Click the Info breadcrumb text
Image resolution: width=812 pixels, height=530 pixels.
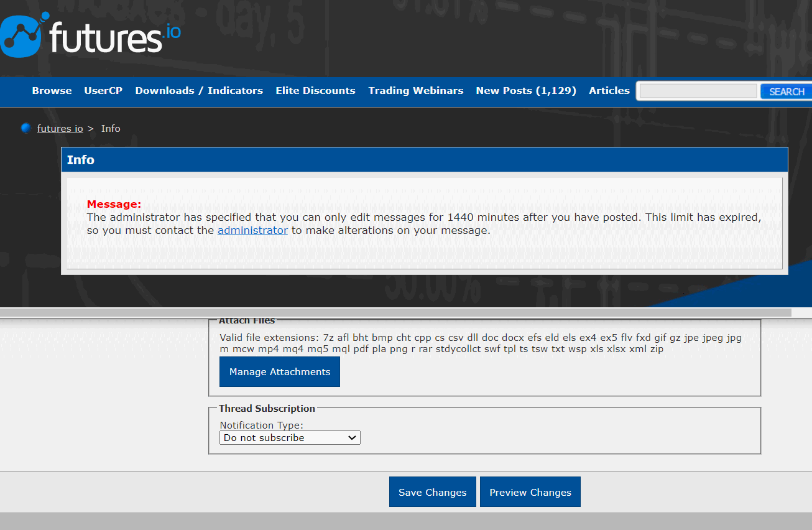[x=111, y=129]
